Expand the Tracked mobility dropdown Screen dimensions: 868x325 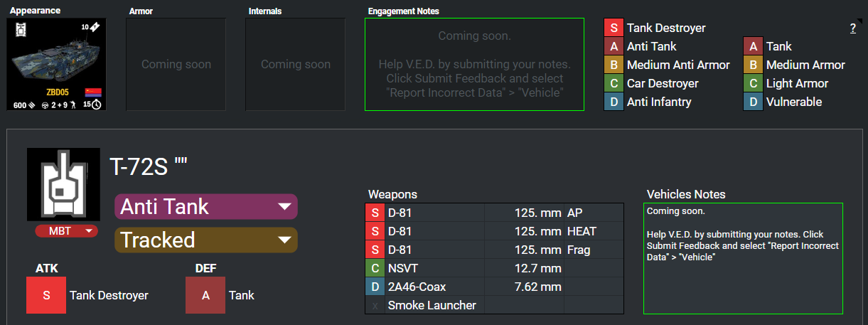click(x=206, y=240)
